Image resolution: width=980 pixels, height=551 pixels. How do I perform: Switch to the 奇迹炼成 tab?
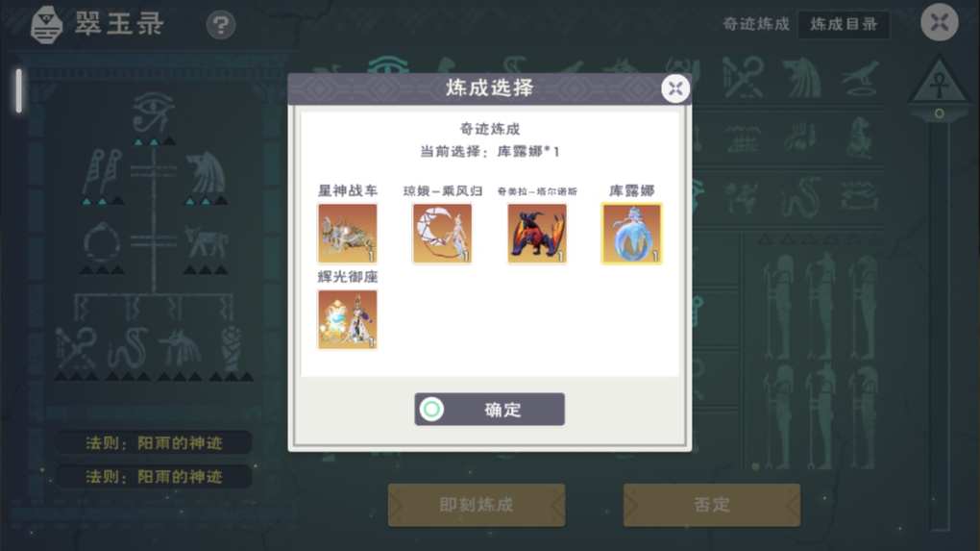click(x=755, y=24)
